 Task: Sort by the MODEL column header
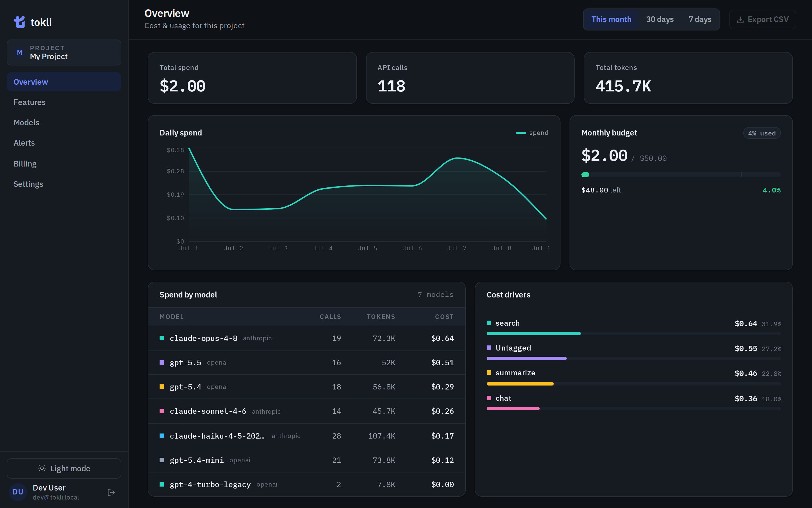(171, 317)
